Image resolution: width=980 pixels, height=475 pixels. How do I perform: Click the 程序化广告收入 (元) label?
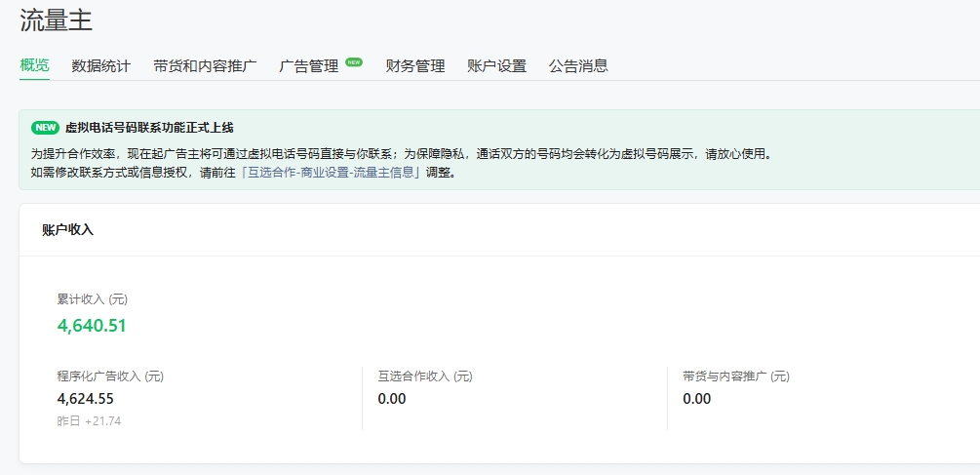tap(110, 376)
